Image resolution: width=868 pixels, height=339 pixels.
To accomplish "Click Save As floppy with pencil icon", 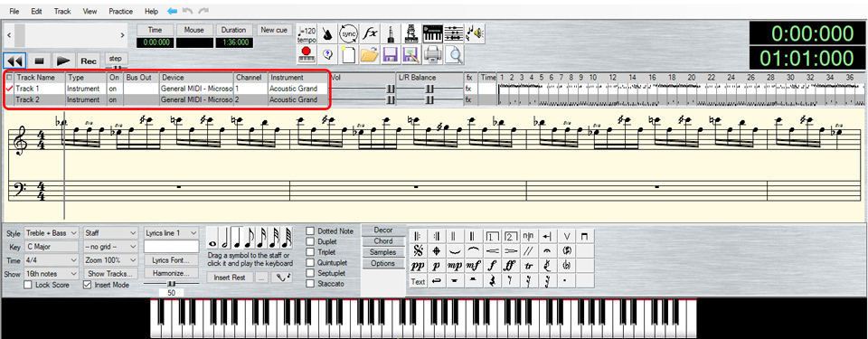I will pos(410,54).
